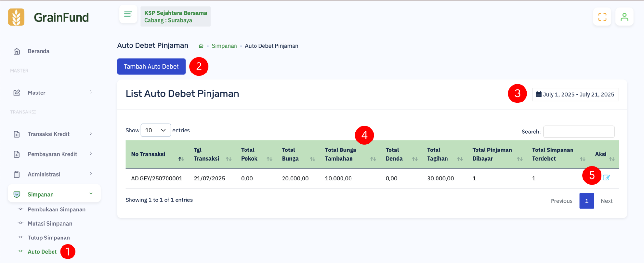Click the home icon in breadcrumb

tap(201, 46)
